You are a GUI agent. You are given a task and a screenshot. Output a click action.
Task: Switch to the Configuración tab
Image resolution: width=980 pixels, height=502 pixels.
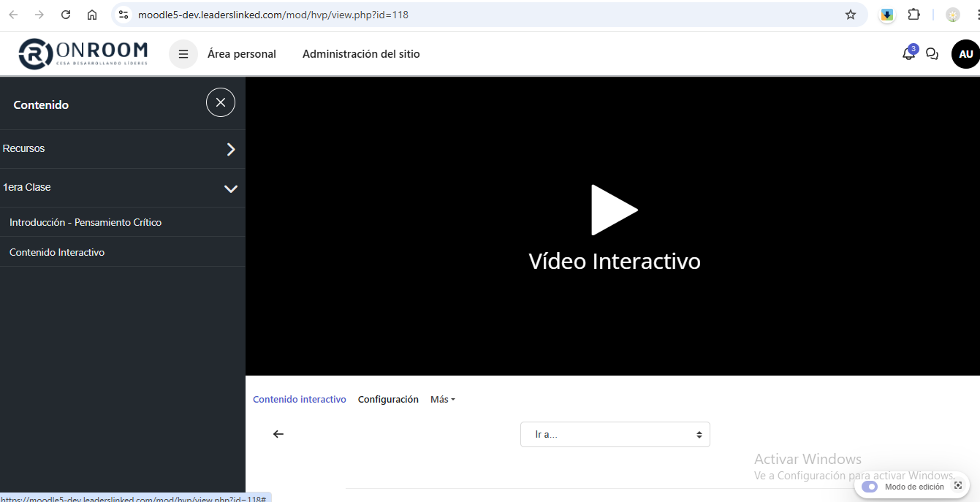coord(388,400)
